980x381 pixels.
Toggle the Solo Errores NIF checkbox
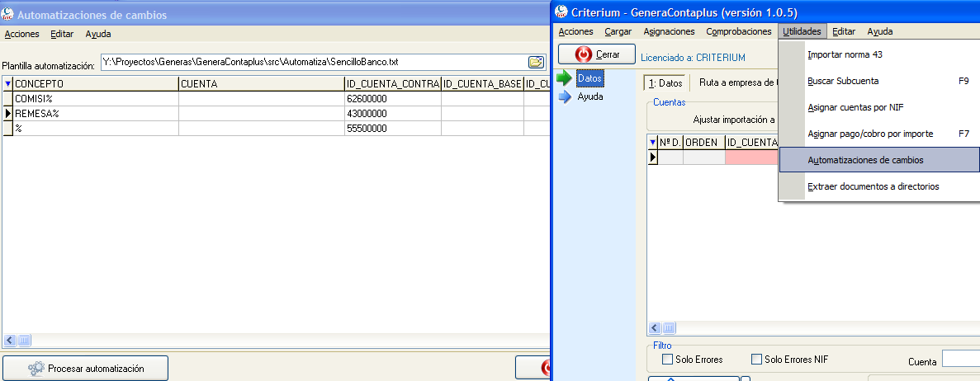pos(756,360)
